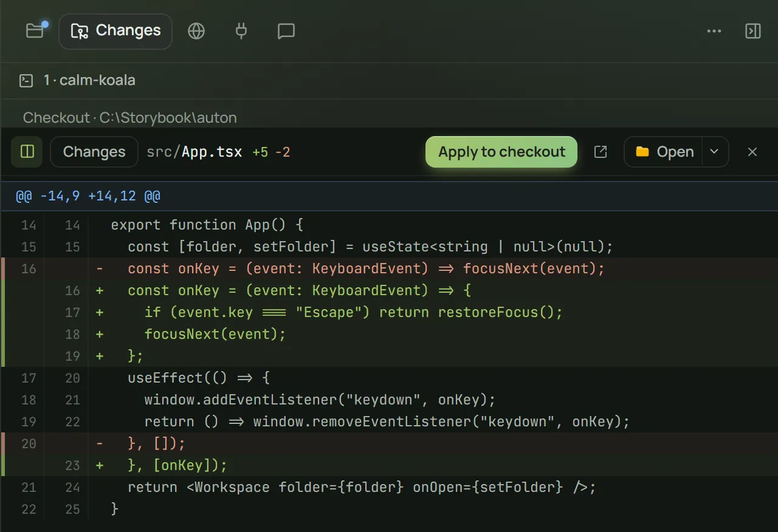Toggle the right sidebar panel icon

753,31
